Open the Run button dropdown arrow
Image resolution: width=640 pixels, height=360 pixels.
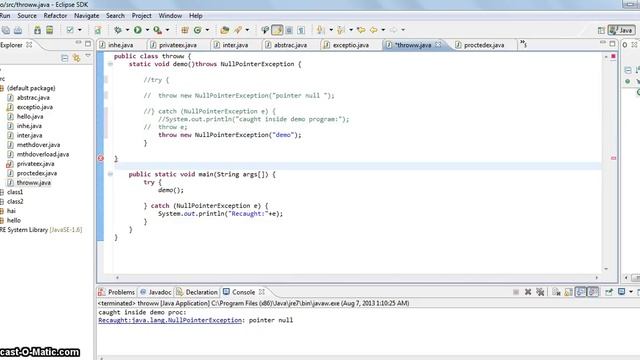click(x=147, y=30)
